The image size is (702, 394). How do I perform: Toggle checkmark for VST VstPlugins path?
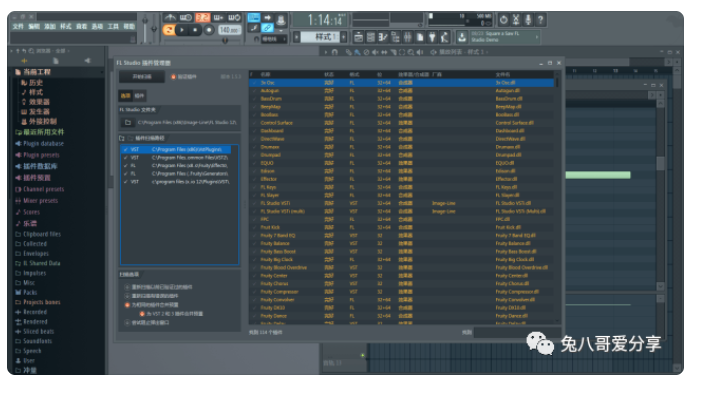pos(126,150)
